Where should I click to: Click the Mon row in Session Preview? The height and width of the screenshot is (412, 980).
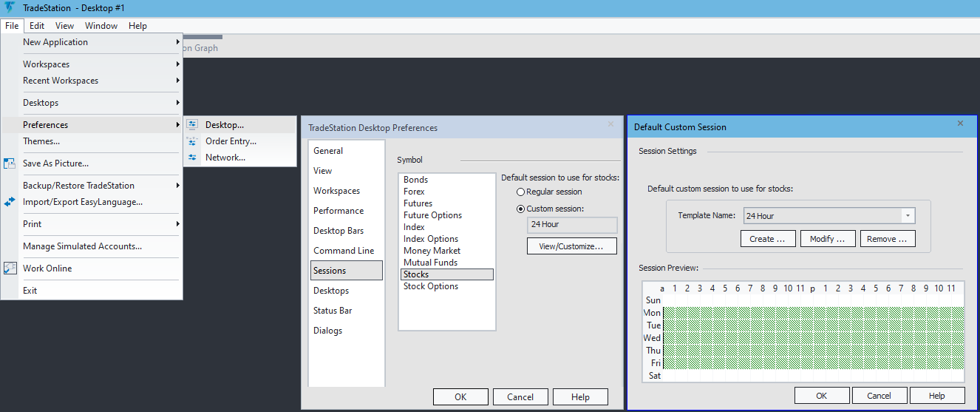pyautogui.click(x=803, y=313)
